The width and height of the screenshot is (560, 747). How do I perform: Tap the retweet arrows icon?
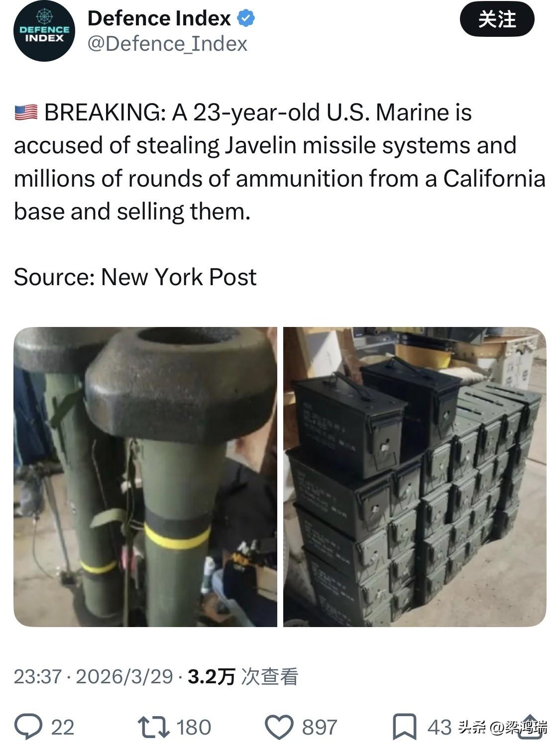pyautogui.click(x=153, y=727)
